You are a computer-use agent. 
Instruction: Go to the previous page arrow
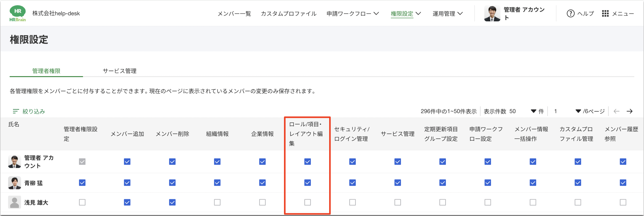pyautogui.click(x=616, y=111)
